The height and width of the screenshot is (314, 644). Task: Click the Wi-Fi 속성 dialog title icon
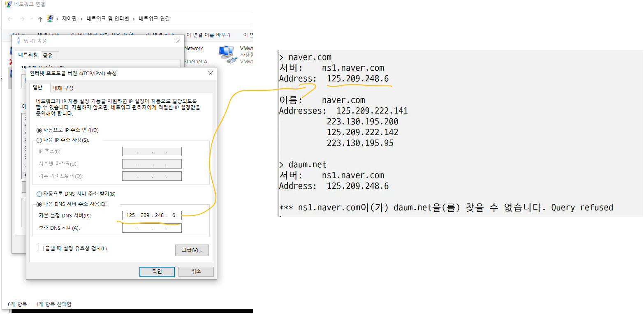tap(19, 41)
